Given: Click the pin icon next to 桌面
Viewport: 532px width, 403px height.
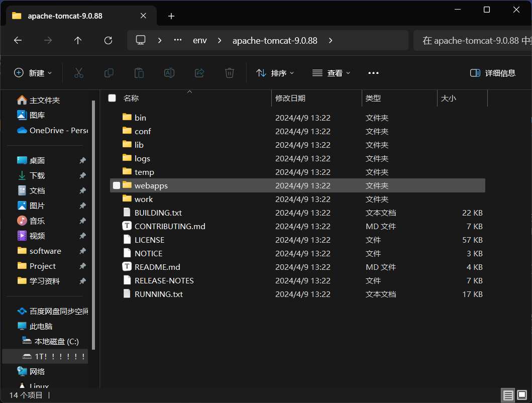Looking at the screenshot, I should coord(82,160).
